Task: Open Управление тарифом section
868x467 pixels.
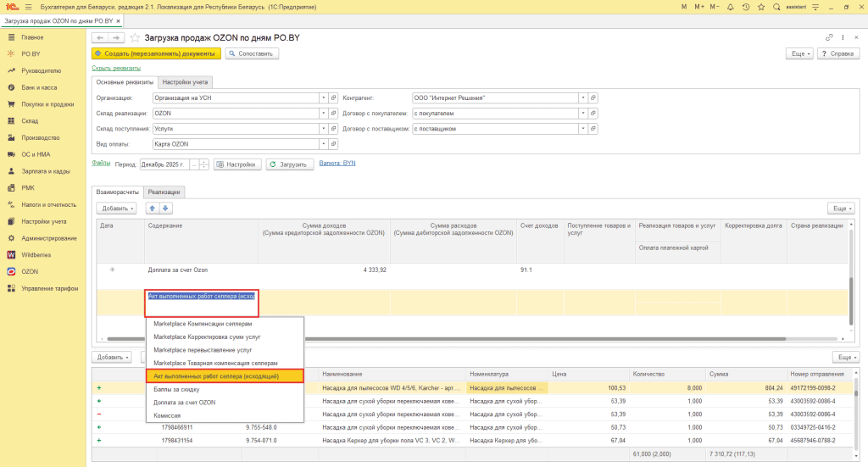Action: click(x=49, y=288)
